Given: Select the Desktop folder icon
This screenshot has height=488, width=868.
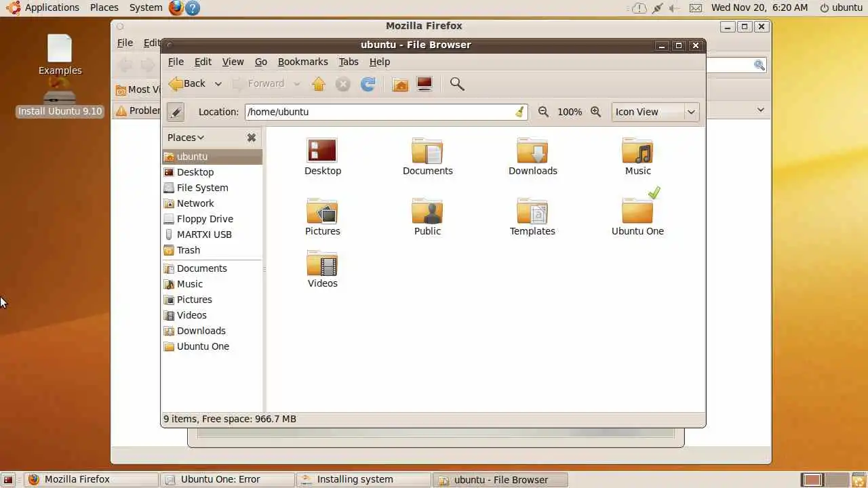Looking at the screenshot, I should click(322, 157).
